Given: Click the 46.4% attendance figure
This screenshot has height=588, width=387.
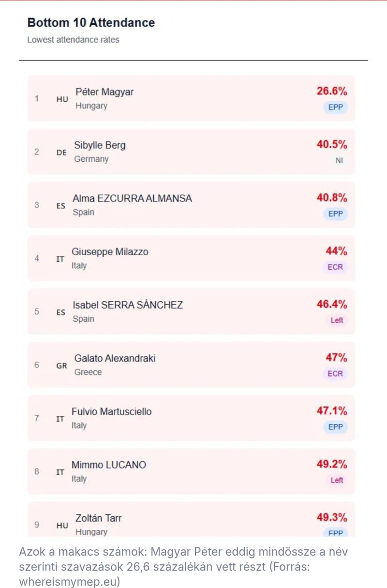Looking at the screenshot, I should click(x=332, y=304).
